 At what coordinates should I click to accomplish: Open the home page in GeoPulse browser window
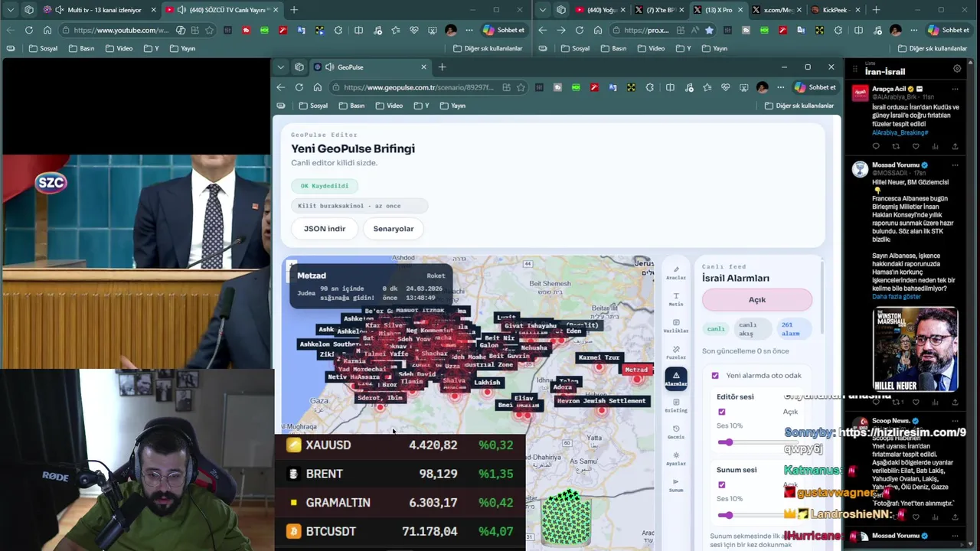click(x=318, y=87)
